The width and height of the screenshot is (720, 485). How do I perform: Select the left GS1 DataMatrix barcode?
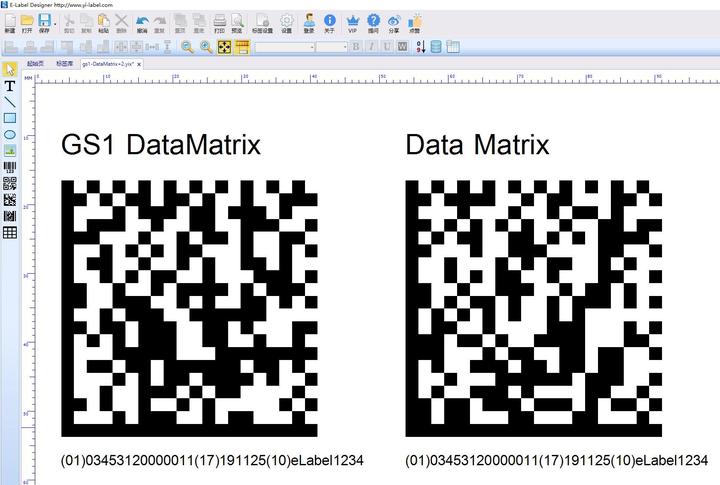click(x=190, y=308)
